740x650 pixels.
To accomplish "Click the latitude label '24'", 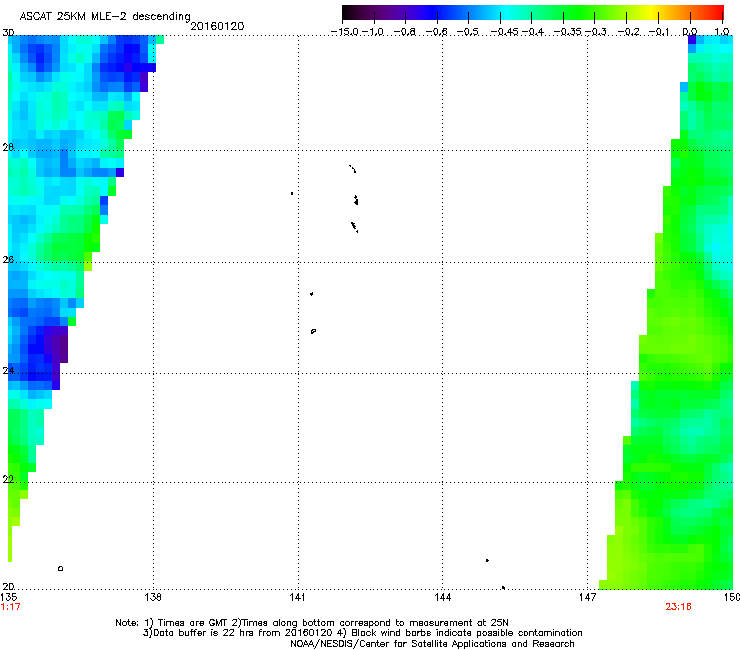I will pyautogui.click(x=8, y=371).
